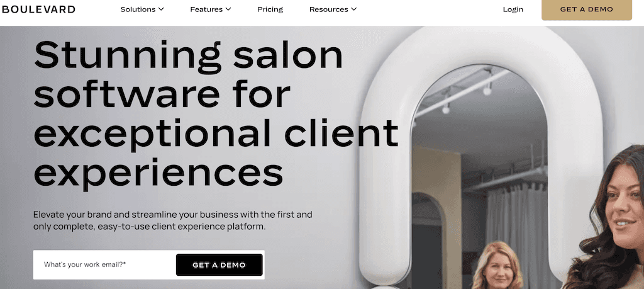Go to the Pricing page
644x289 pixels.
[x=270, y=9]
